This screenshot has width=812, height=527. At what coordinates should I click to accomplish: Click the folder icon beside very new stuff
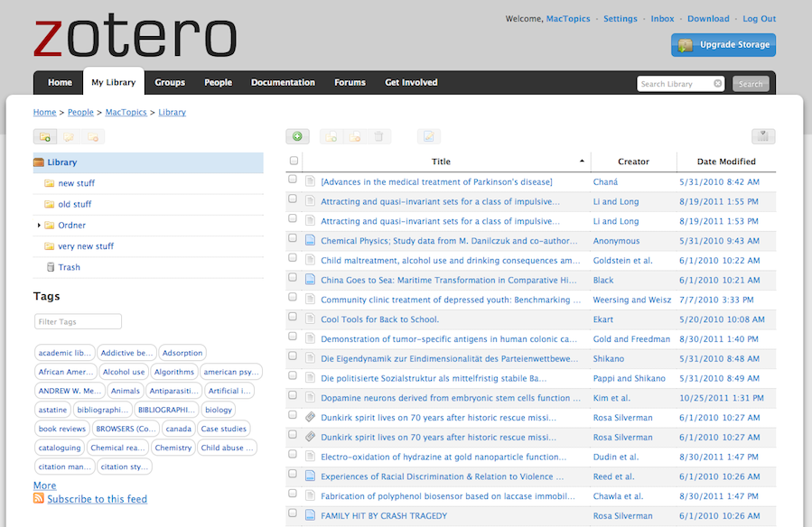[49, 246]
